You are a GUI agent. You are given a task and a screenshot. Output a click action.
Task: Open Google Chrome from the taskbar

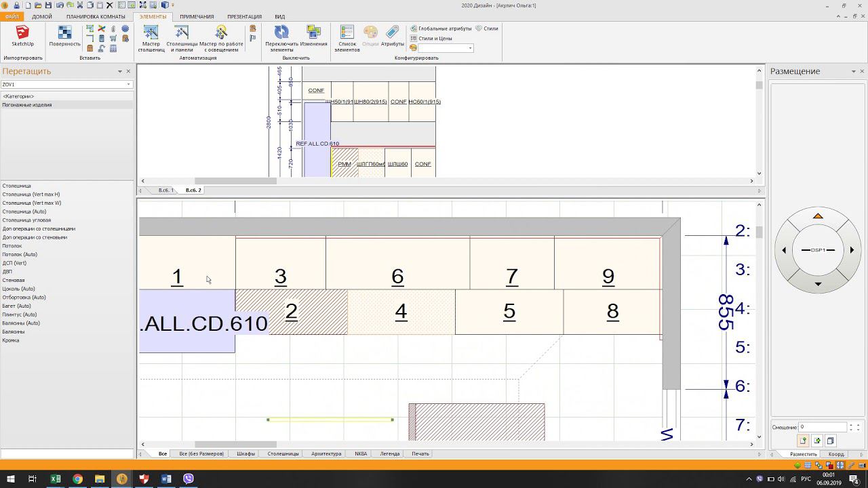(x=77, y=479)
